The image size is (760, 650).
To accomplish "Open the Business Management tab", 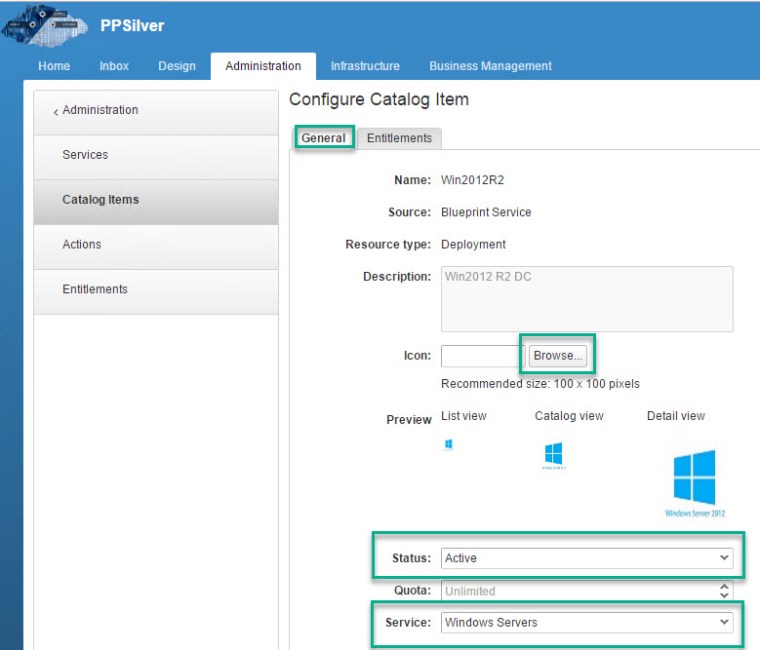I will [490, 66].
